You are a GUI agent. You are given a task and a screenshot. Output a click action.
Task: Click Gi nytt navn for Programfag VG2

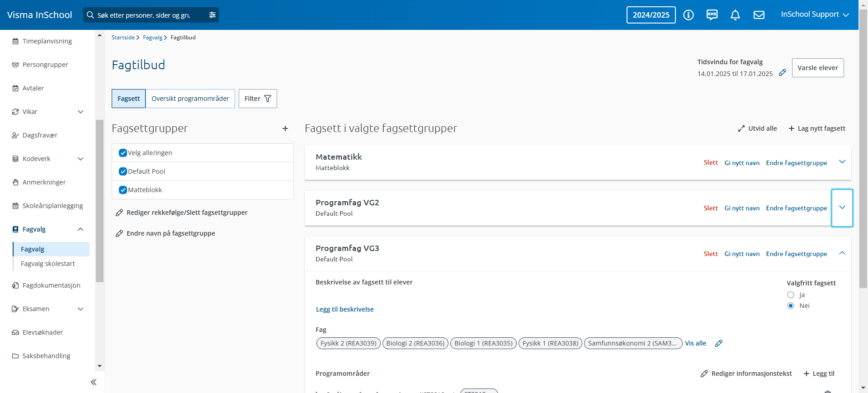click(742, 208)
